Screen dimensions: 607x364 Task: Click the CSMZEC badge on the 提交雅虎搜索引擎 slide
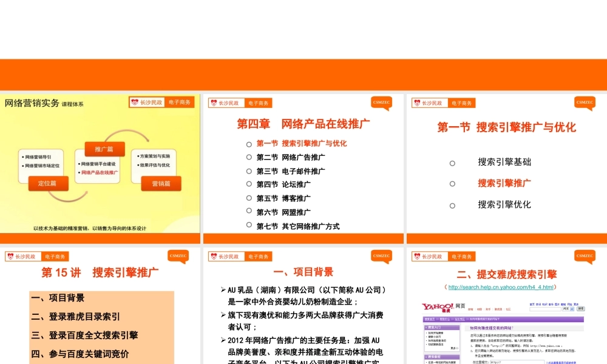(585, 256)
